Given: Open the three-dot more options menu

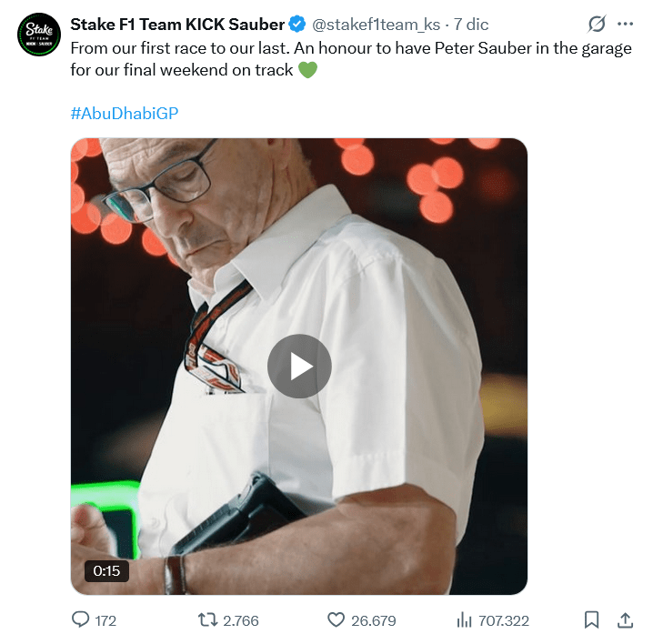Looking at the screenshot, I should click(625, 25).
